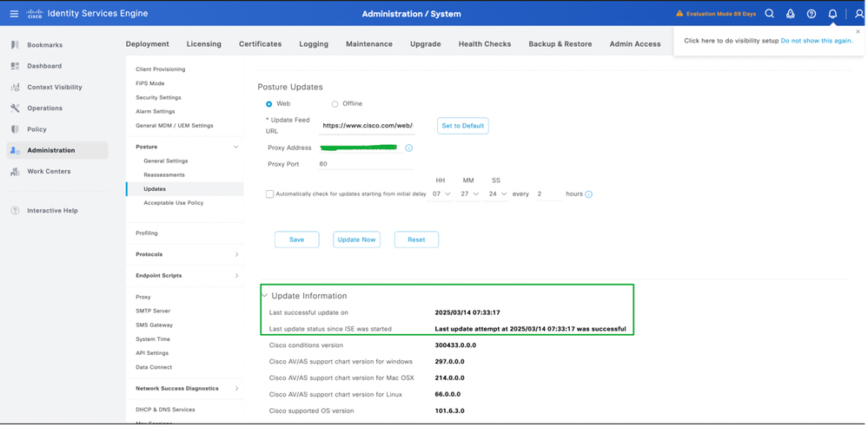Open DHCP & DNS Services item

point(165,410)
